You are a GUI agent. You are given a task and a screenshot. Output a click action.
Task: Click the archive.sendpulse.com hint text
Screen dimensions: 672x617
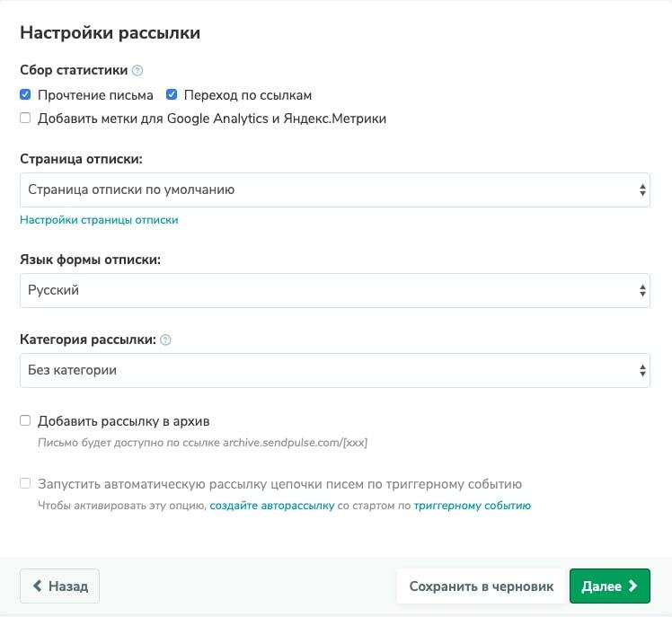click(x=202, y=443)
